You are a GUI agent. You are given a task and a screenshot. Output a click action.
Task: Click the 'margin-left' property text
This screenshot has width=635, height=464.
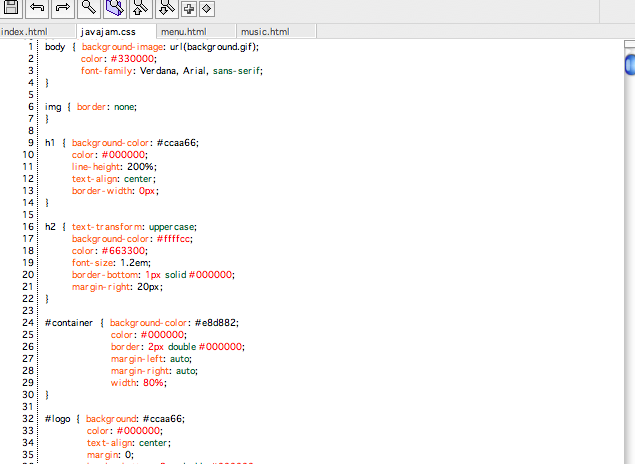click(x=137, y=359)
